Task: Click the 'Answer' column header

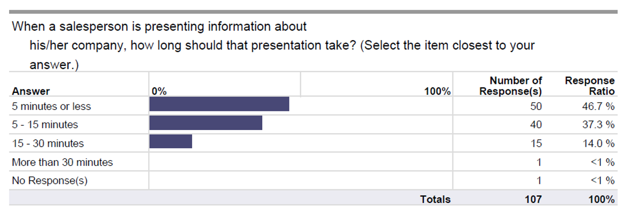Action: coord(31,91)
